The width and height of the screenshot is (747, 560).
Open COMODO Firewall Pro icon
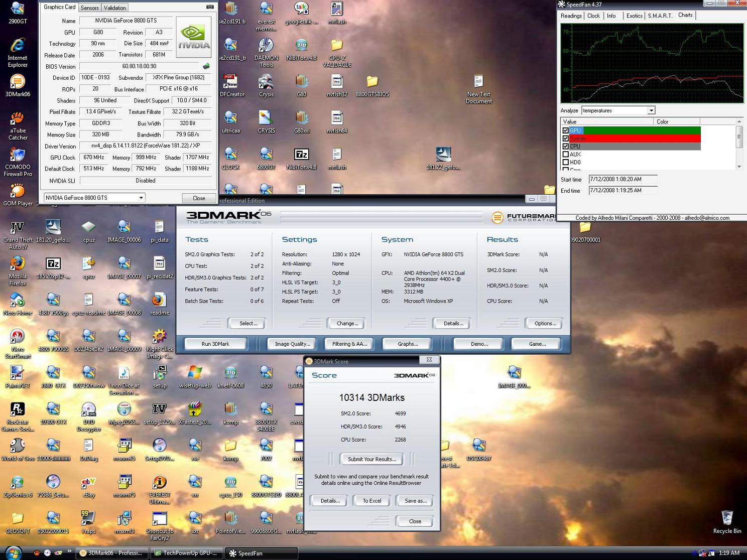(18, 162)
